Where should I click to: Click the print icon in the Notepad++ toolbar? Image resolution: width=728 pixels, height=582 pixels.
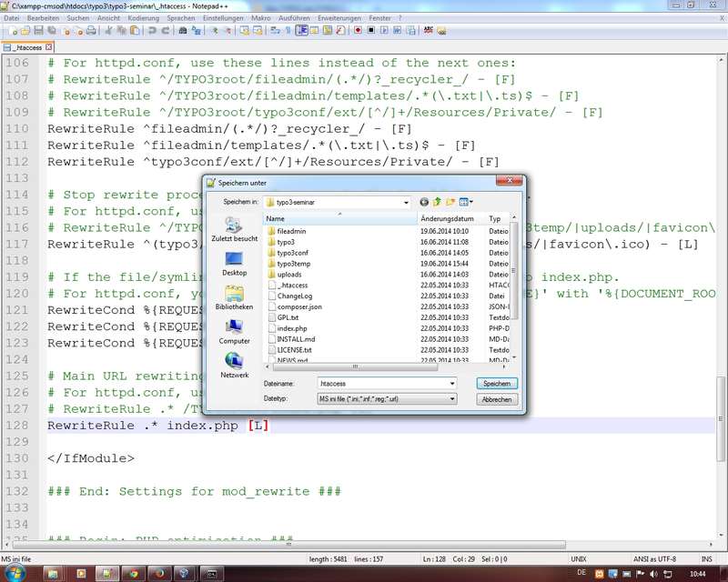(91, 31)
